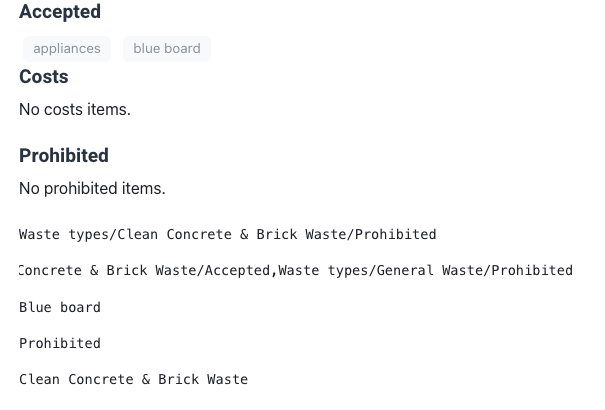Click the word 'prohibited' in No prohibited items
This screenshot has width=605, height=410.
tap(81, 189)
